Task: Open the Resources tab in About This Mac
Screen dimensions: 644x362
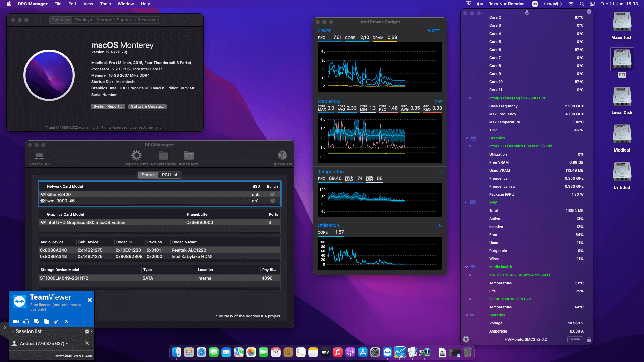Action: 148,20
